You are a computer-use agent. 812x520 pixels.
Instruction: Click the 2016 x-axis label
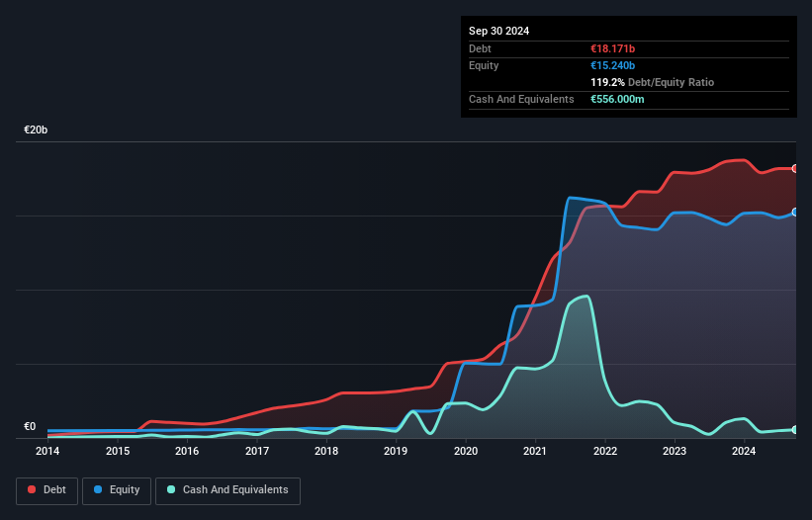(x=187, y=451)
